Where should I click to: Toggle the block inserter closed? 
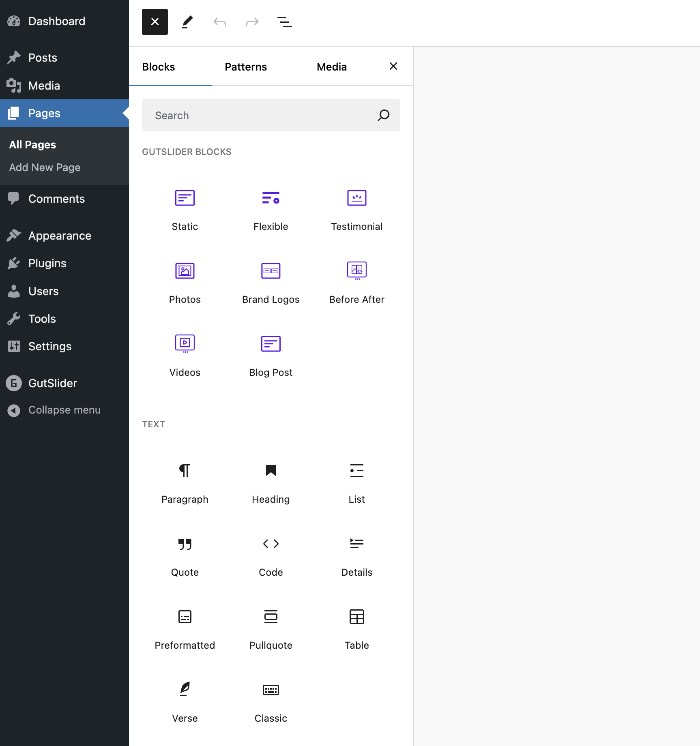[155, 22]
